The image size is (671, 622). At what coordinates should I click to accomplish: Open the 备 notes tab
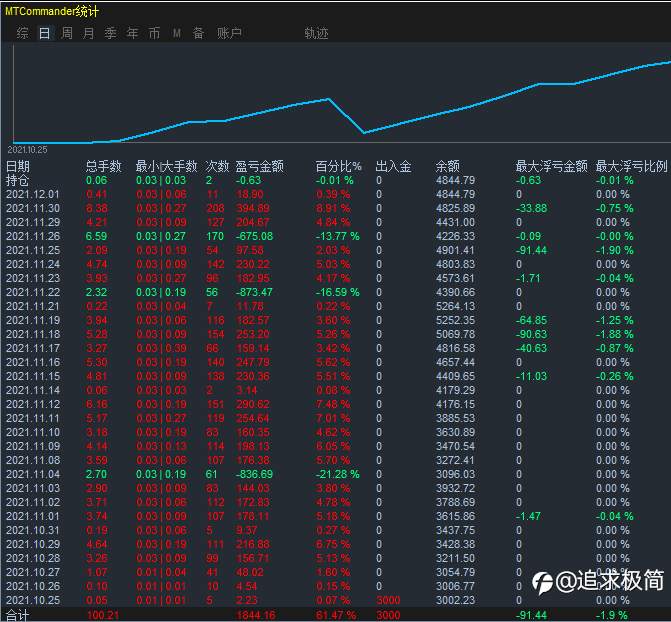198,33
